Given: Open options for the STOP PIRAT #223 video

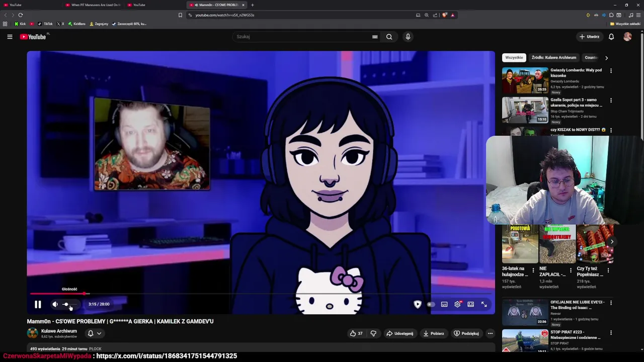Looking at the screenshot, I should [611, 333].
